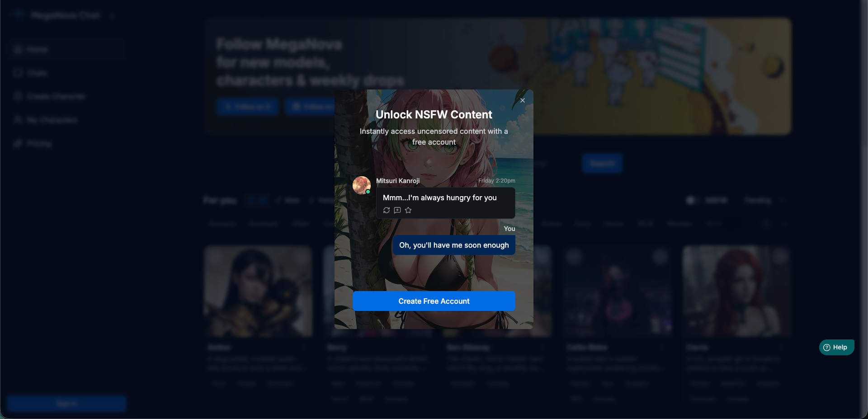Click the Home icon in sidebar
868x419 pixels.
pos(18,49)
